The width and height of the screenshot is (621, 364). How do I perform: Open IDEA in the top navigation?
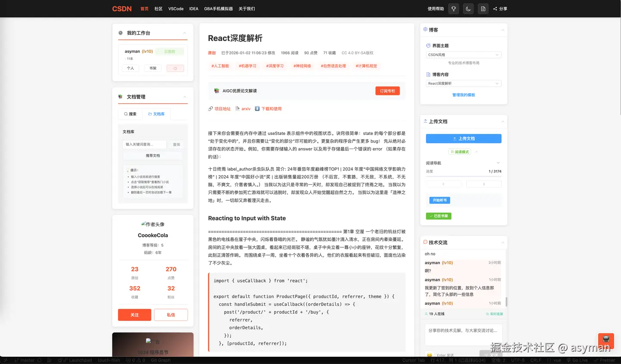[x=194, y=9]
